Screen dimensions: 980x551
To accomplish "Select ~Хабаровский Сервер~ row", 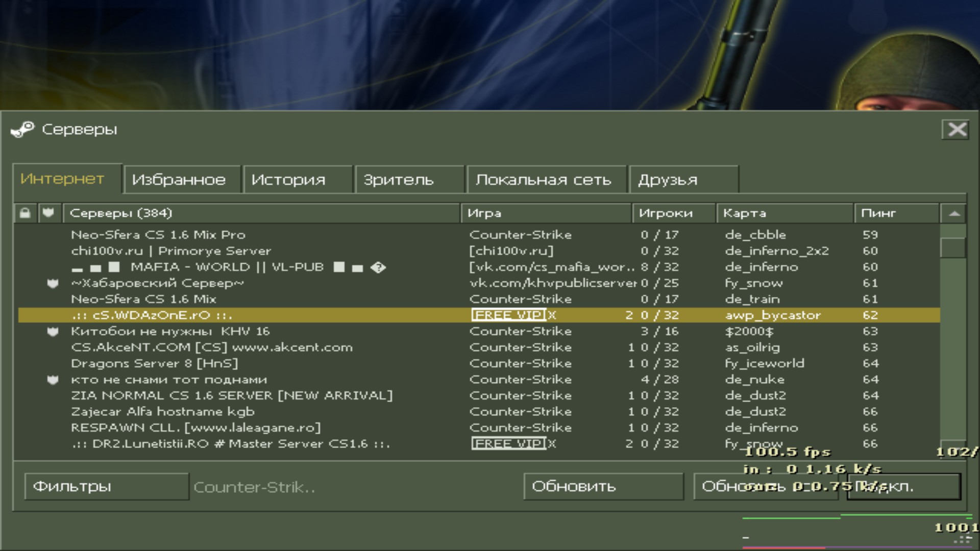I will point(479,283).
